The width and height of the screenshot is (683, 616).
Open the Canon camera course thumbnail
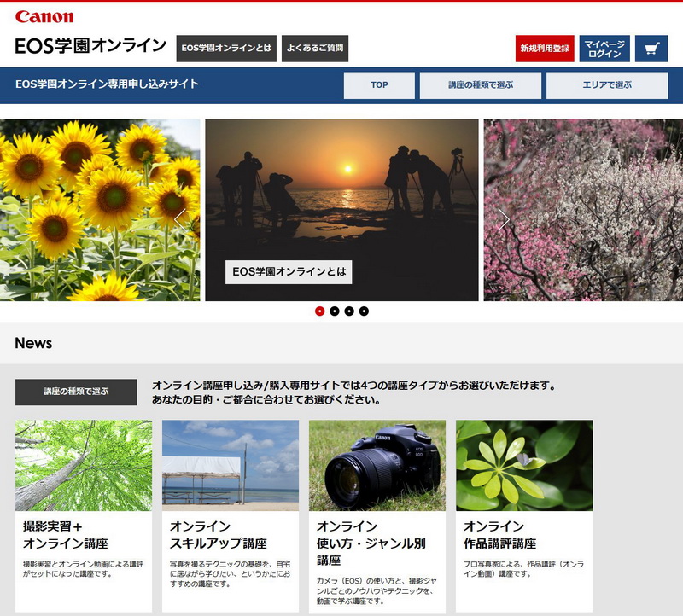coord(377,465)
